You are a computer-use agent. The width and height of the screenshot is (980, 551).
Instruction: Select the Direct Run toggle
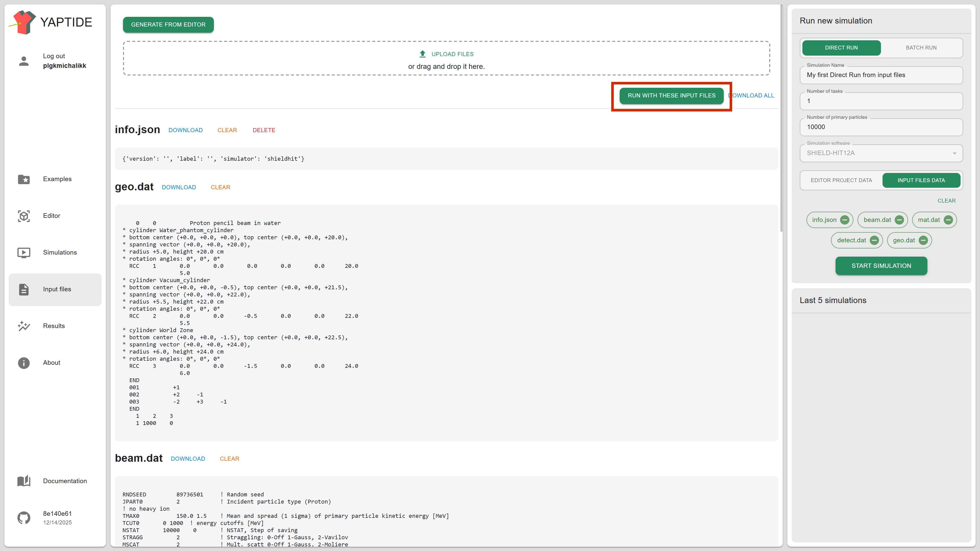[841, 48]
